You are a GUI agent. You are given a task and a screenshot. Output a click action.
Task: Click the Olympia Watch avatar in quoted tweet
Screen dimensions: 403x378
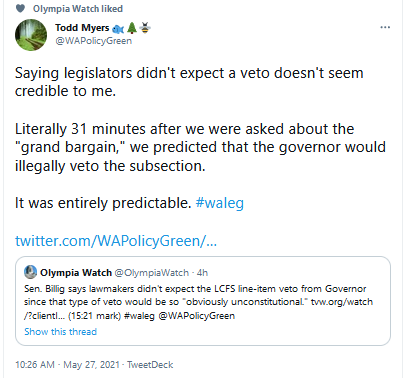tap(30, 272)
